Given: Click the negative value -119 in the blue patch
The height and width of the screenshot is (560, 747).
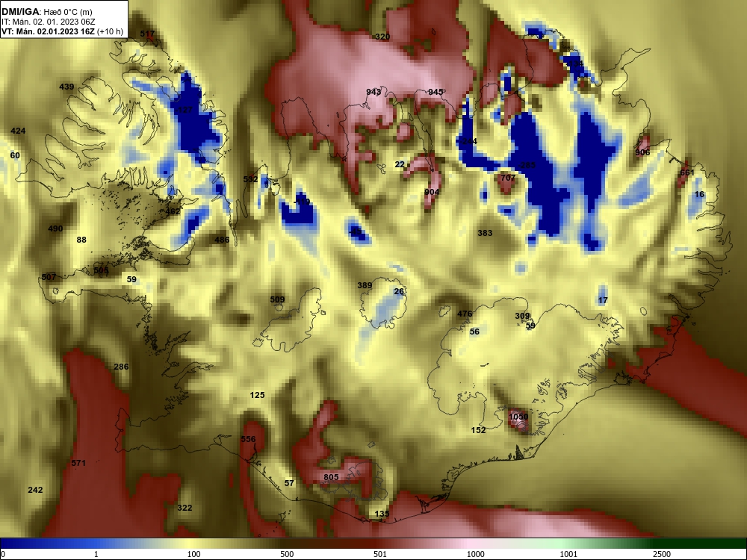Looking at the screenshot, I should [x=302, y=202].
